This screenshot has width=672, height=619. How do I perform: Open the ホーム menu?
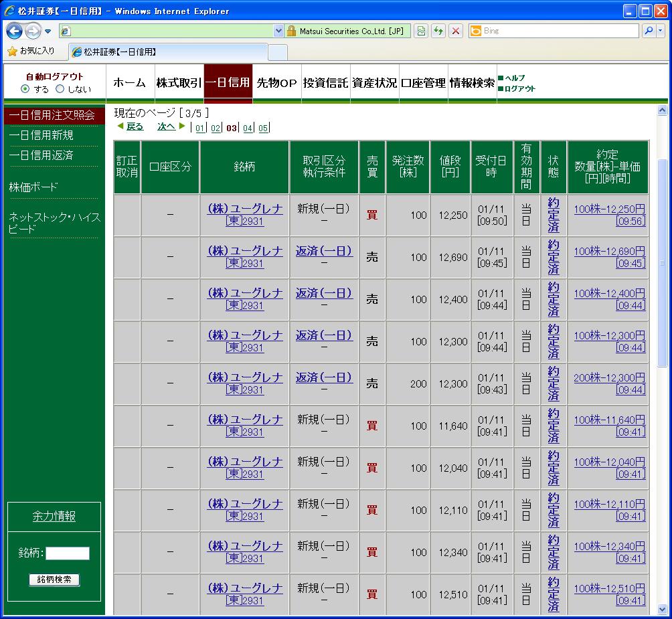131,83
